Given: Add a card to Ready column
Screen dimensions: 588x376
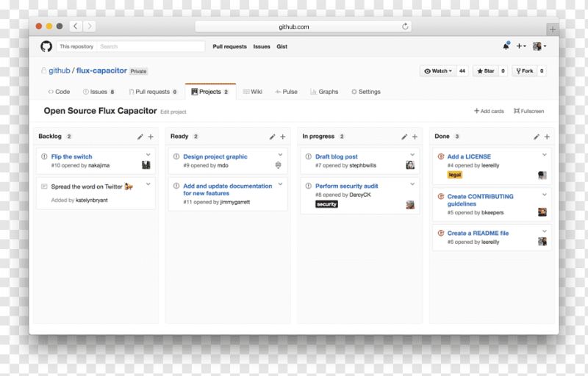Looking at the screenshot, I should 283,137.
